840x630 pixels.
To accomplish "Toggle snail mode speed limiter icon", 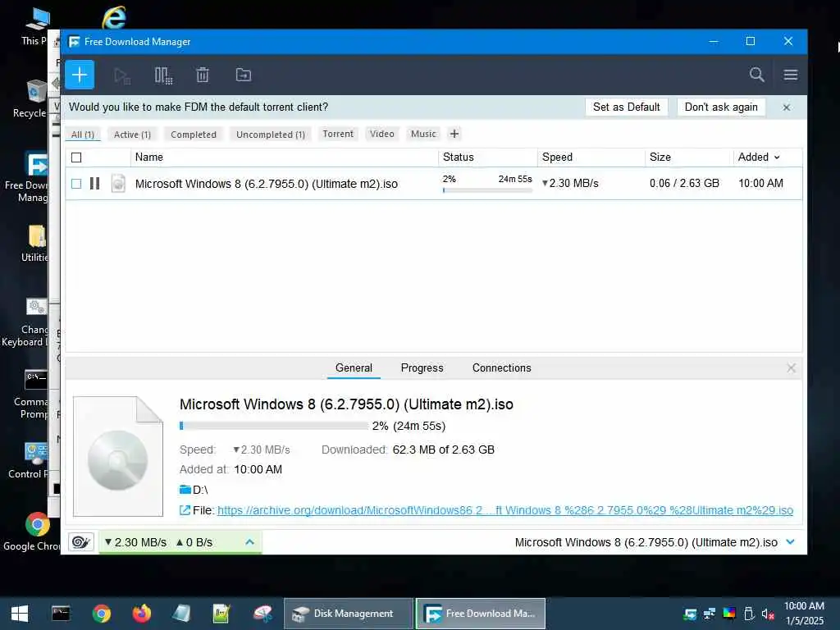I will click(x=81, y=542).
